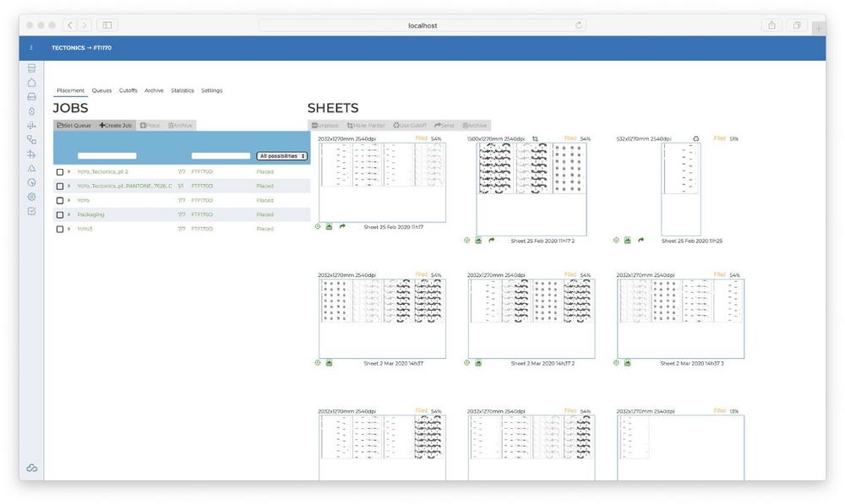Open the three-dot menu in blue header

(x=31, y=48)
